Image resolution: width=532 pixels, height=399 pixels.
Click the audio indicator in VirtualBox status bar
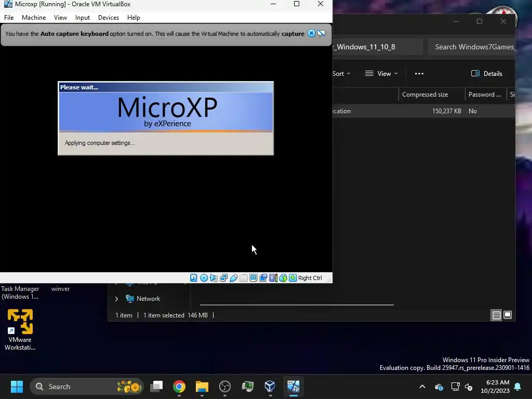coord(214,278)
